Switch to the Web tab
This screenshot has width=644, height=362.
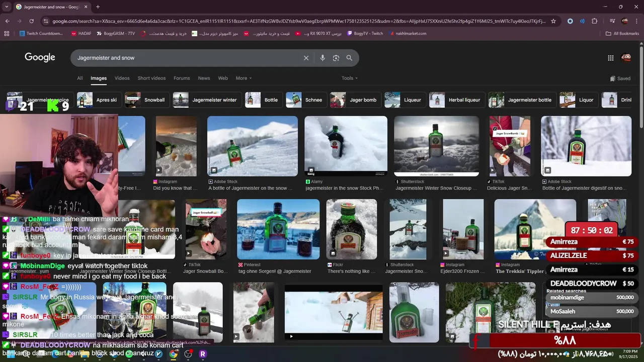[223, 78]
